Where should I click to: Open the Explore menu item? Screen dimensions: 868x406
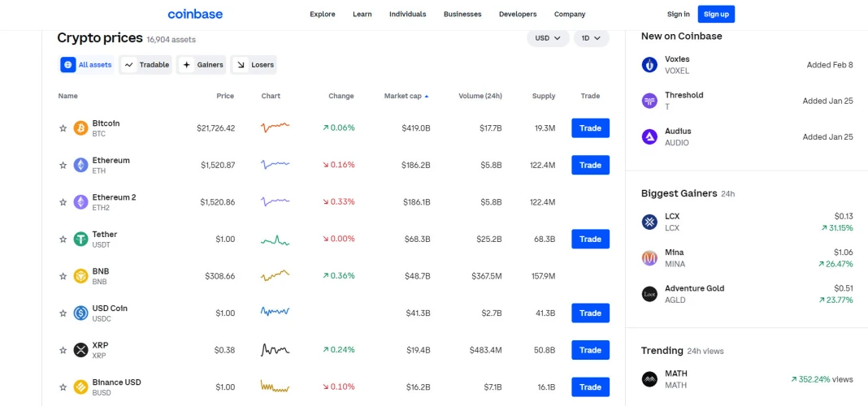click(x=323, y=15)
